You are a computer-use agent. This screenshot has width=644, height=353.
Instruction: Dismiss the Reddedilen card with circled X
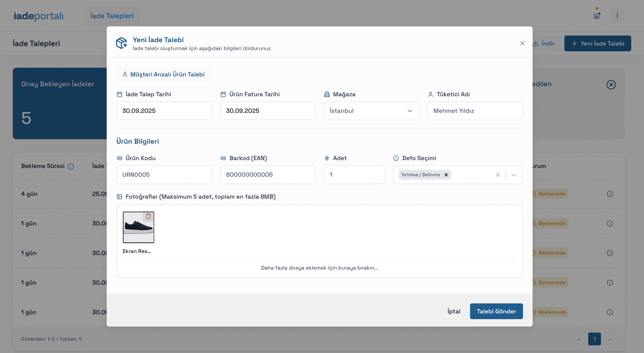point(611,85)
